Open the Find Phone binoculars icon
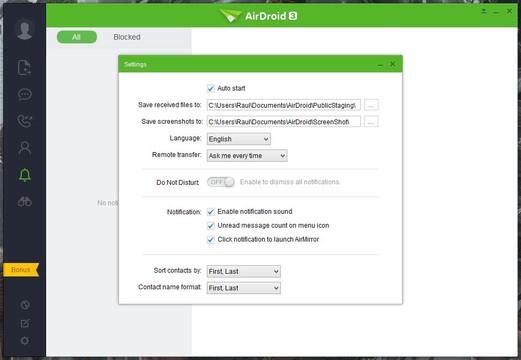521x360 pixels. (25, 201)
